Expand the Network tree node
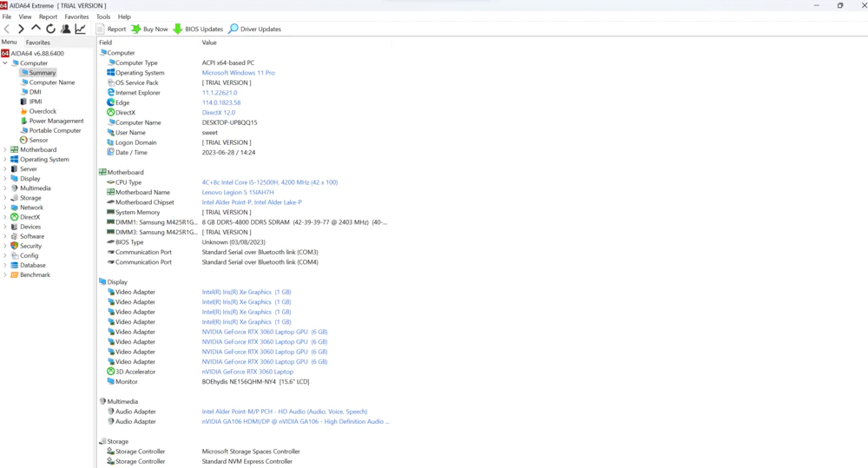Viewport: 868px width, 468px height. click(x=5, y=208)
